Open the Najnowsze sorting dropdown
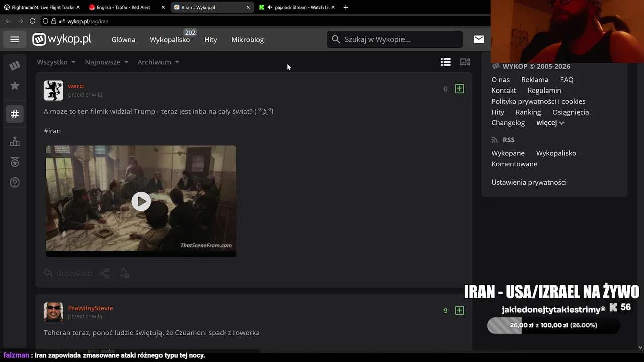Viewport: 644px width, 362px height. (107, 62)
